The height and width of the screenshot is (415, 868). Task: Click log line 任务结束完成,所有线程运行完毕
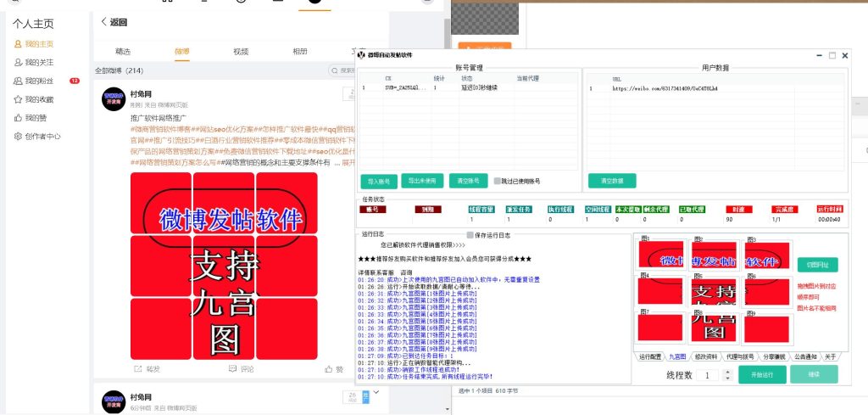click(426, 377)
